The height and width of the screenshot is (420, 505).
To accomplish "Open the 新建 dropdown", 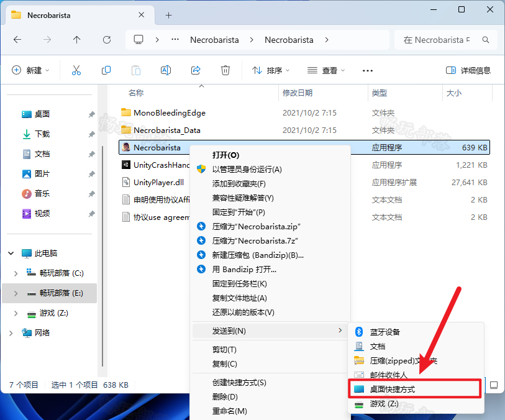I will click(x=30, y=70).
